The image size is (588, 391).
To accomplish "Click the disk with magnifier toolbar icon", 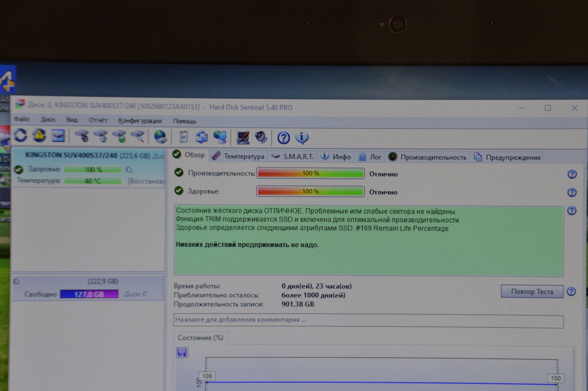I will point(138,136).
